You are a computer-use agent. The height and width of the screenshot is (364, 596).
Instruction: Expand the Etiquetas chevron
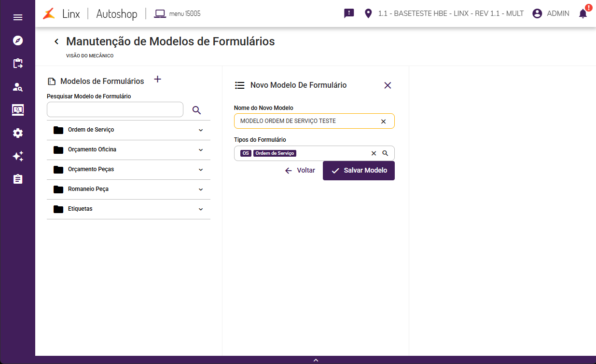coord(201,209)
